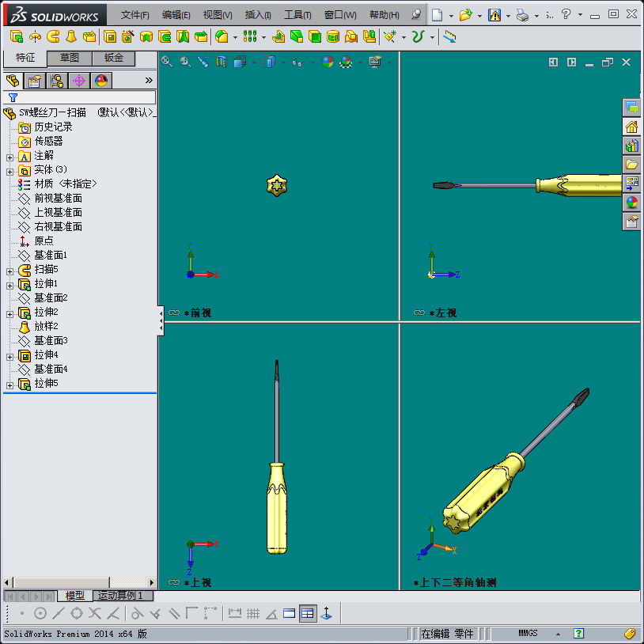Expand the 实体(3) solid bodies folder
Screen dimensions: 644x644
(x=9, y=172)
